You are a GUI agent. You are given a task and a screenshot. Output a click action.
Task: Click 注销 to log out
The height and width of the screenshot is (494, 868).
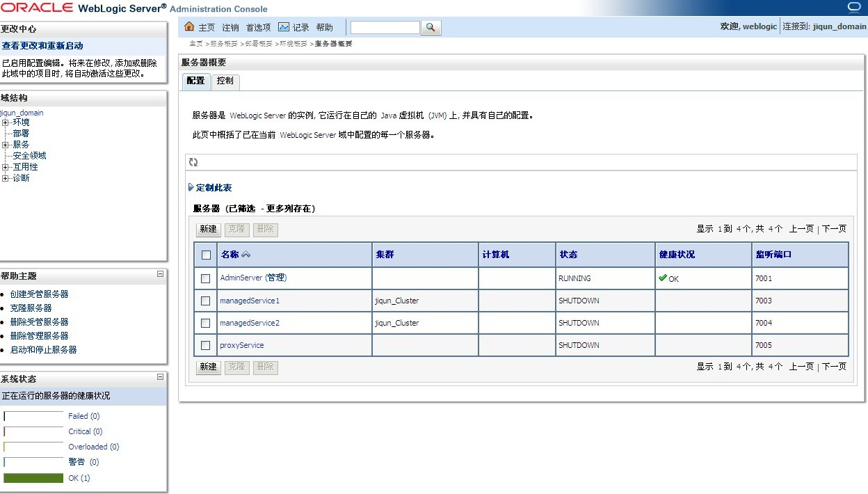pyautogui.click(x=230, y=28)
